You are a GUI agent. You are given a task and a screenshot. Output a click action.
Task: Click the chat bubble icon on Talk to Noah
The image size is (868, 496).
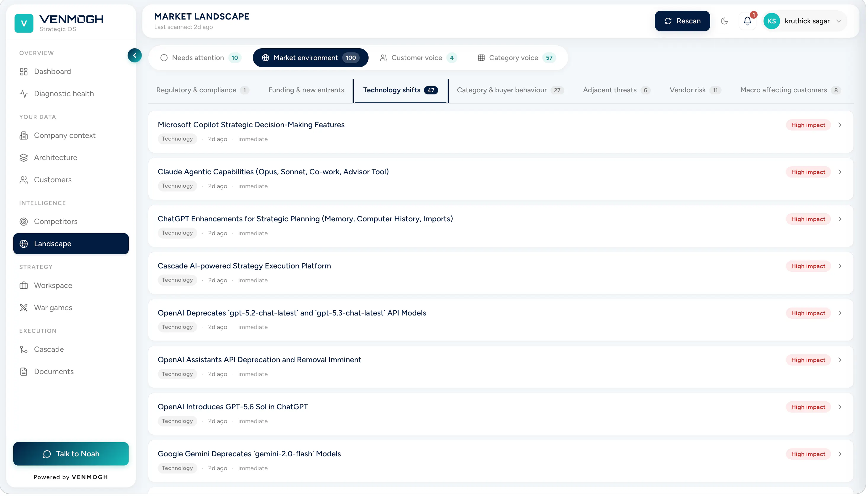[47, 455]
